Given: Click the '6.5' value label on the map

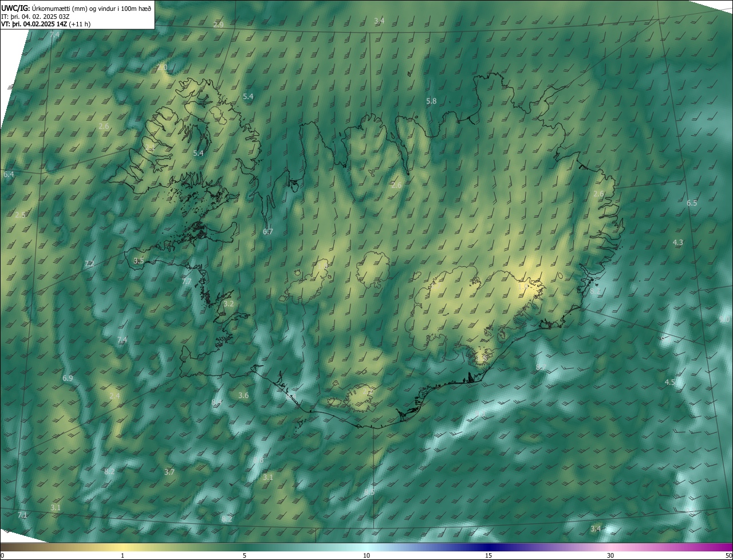Looking at the screenshot, I should coord(692,203).
